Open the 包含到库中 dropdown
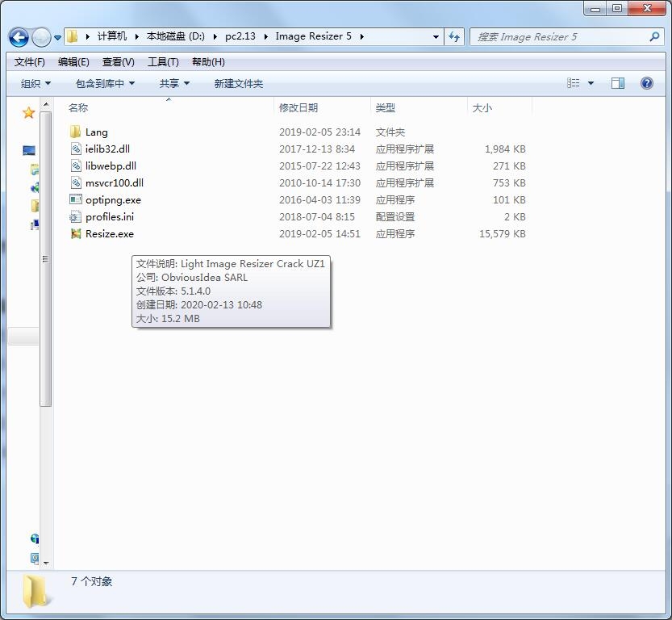672x620 pixels. click(x=105, y=84)
